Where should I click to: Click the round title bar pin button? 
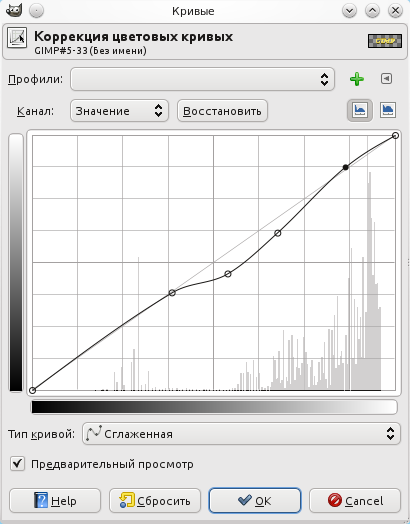coord(36,11)
